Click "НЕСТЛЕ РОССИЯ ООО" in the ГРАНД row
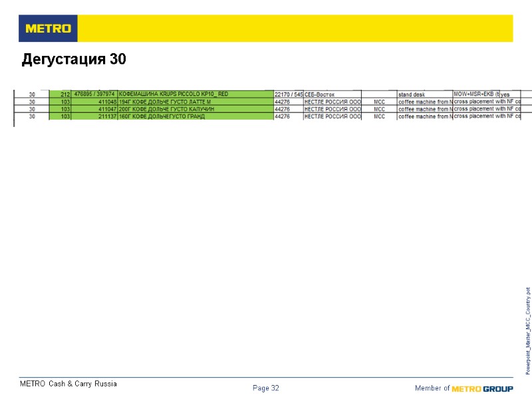The image size is (532, 399). 332,116
